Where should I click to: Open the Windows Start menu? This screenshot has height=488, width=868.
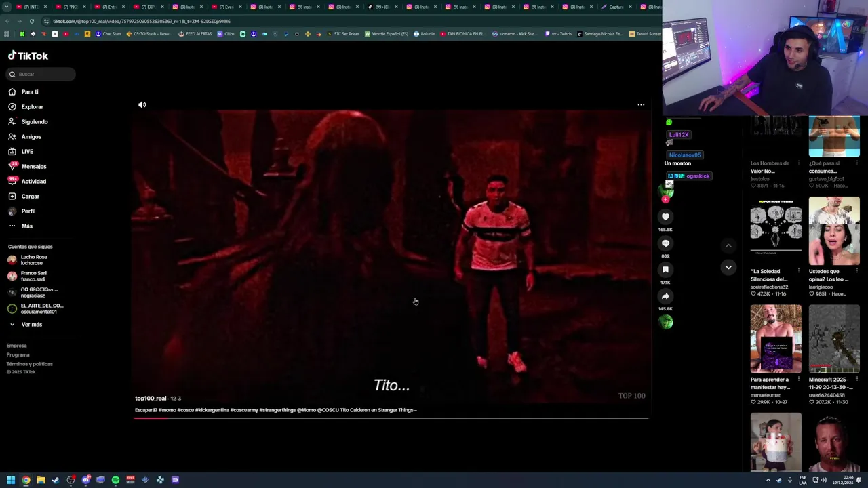11,480
